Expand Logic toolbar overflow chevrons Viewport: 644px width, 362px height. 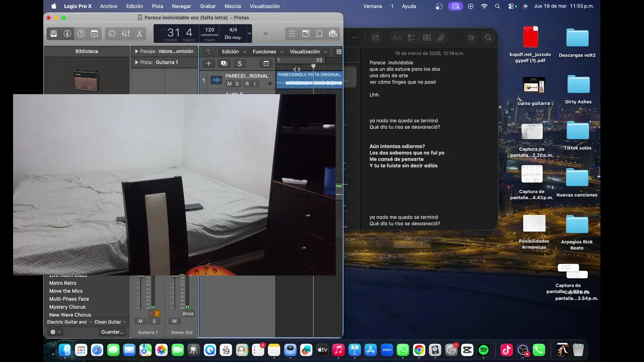click(265, 34)
